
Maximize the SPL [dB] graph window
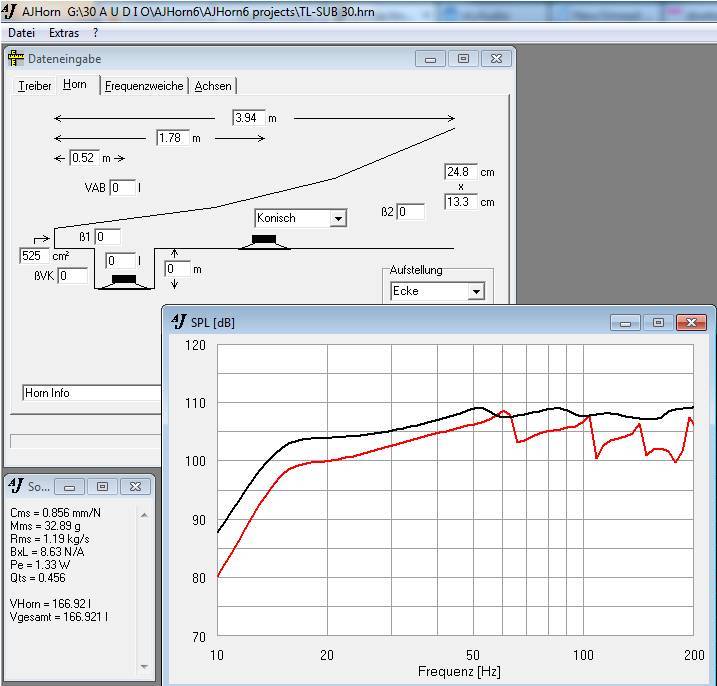(x=658, y=322)
